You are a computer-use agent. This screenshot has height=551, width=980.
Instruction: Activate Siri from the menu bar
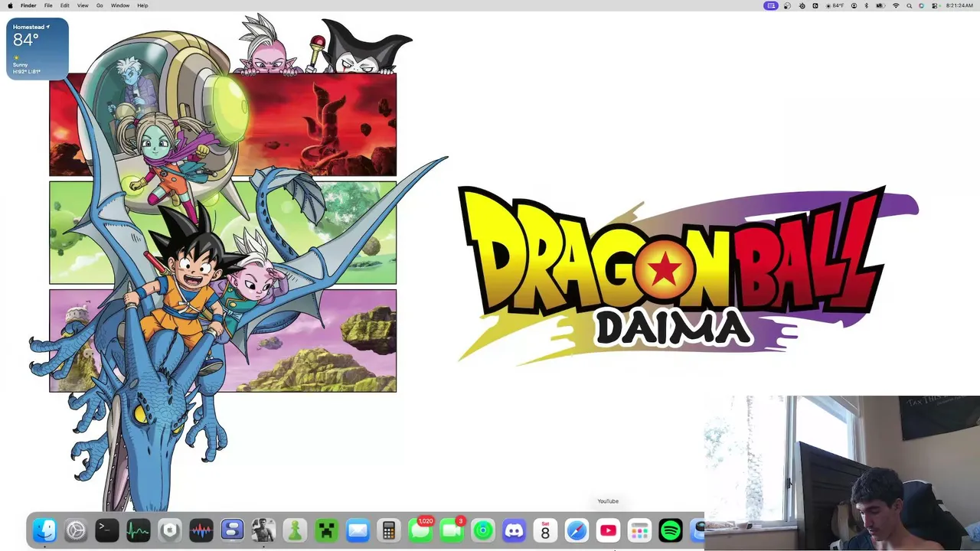pos(921,5)
